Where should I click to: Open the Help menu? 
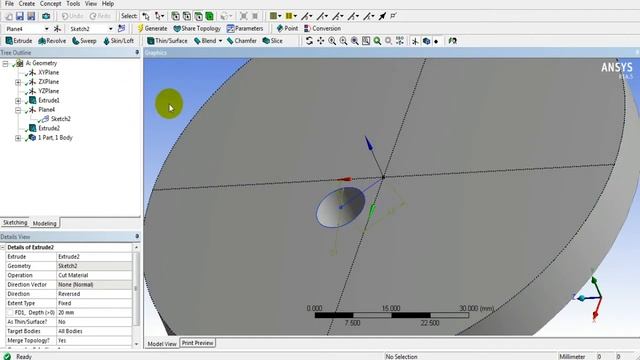click(108, 4)
